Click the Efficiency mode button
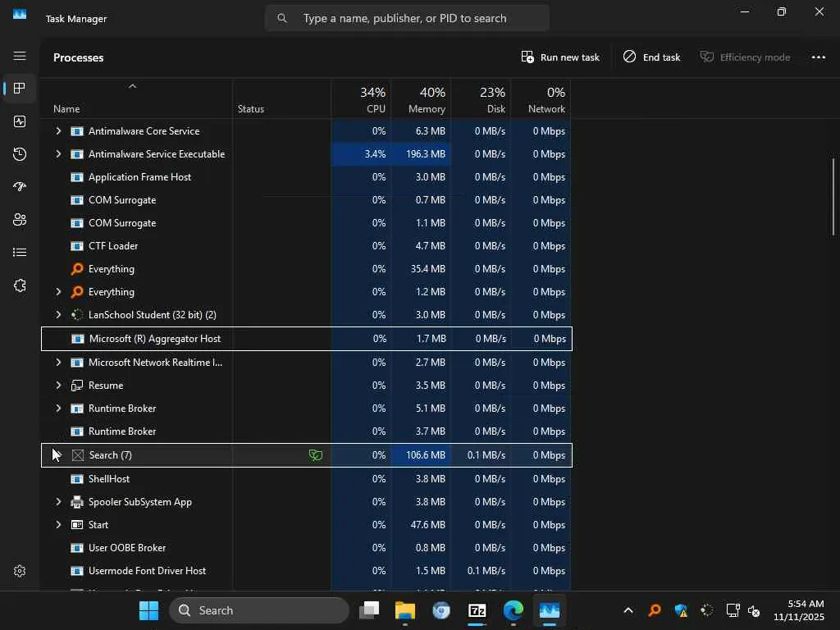 745,57
